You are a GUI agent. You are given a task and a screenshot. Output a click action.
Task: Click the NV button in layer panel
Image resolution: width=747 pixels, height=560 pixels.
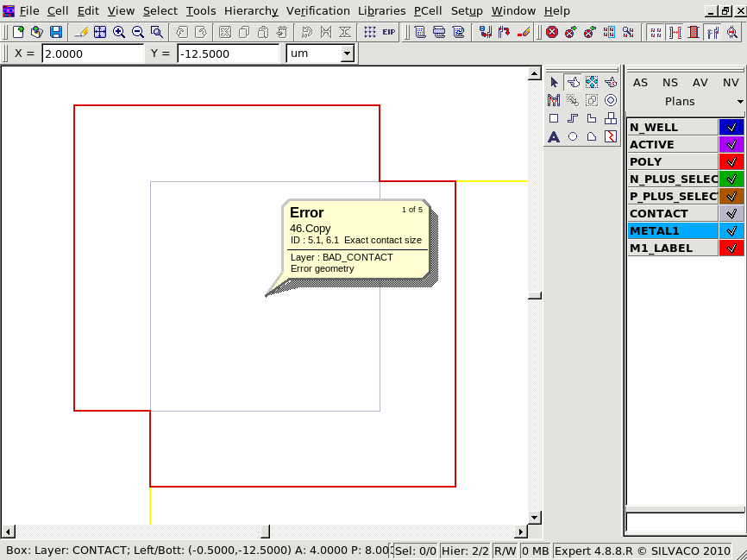(730, 82)
